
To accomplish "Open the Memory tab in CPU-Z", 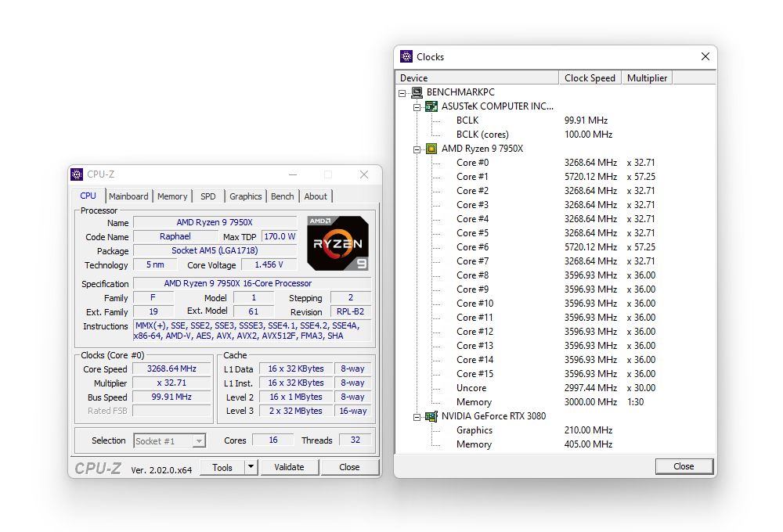I will (x=172, y=196).
